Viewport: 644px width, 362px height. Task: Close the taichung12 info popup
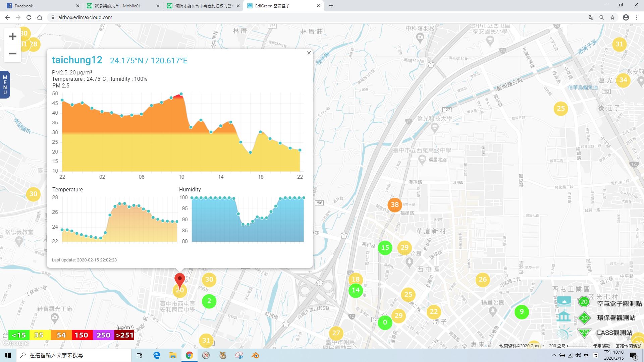tap(309, 53)
